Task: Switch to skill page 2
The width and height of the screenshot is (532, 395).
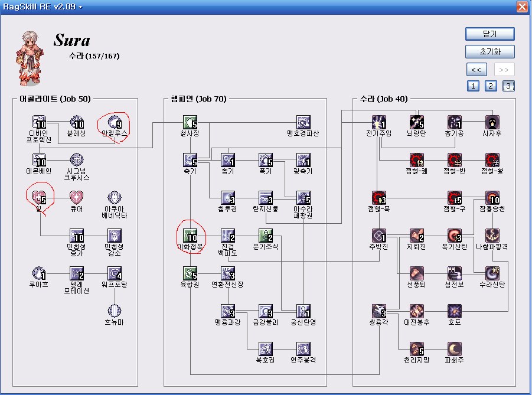Action: click(x=491, y=86)
